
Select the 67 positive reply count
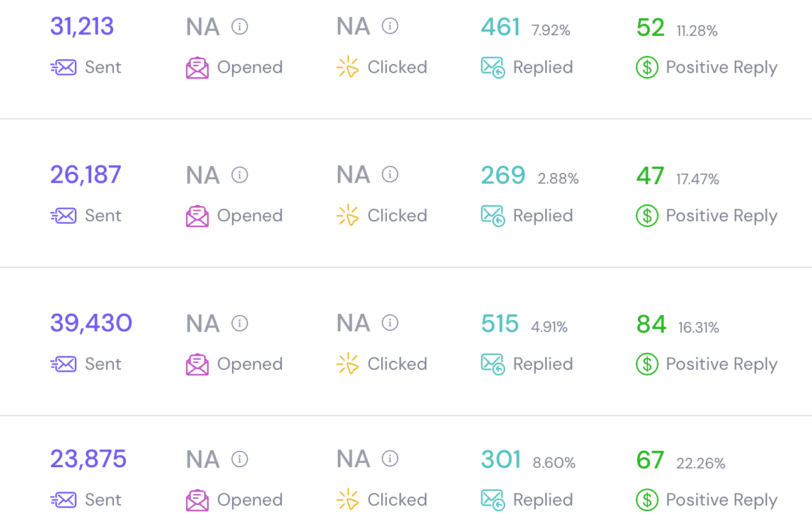(x=650, y=460)
